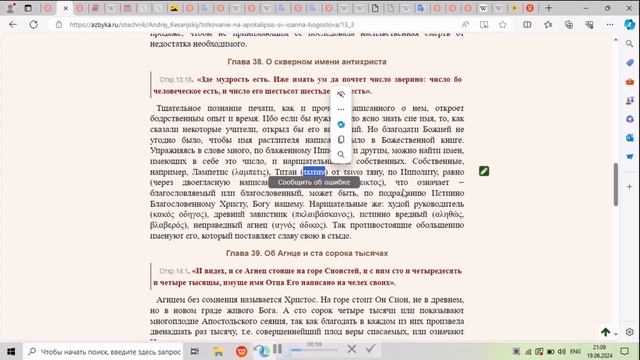The image size is (640, 360).
Task: Open Edge Settings and more menu
Action: tap(610, 24)
